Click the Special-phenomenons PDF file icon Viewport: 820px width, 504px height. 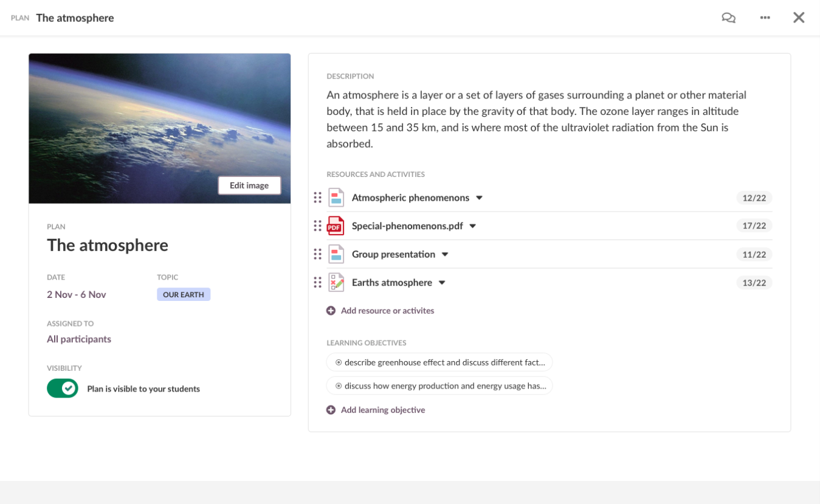coord(336,226)
